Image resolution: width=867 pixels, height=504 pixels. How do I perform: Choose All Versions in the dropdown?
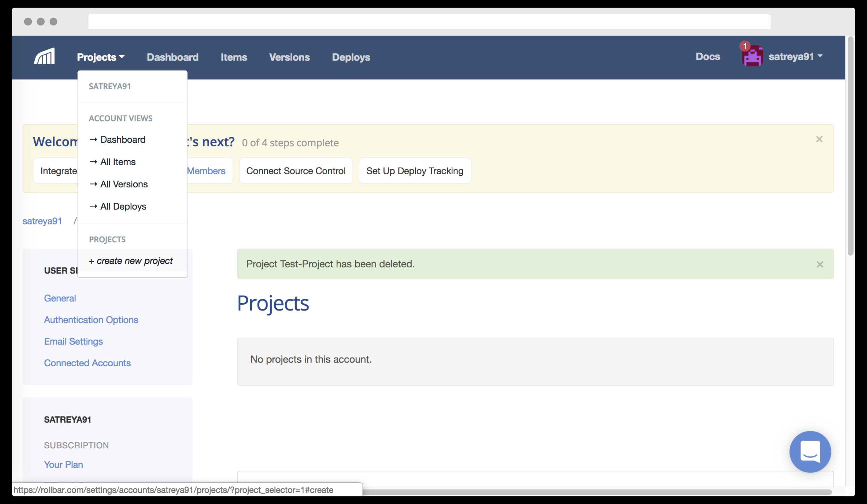coord(123,184)
